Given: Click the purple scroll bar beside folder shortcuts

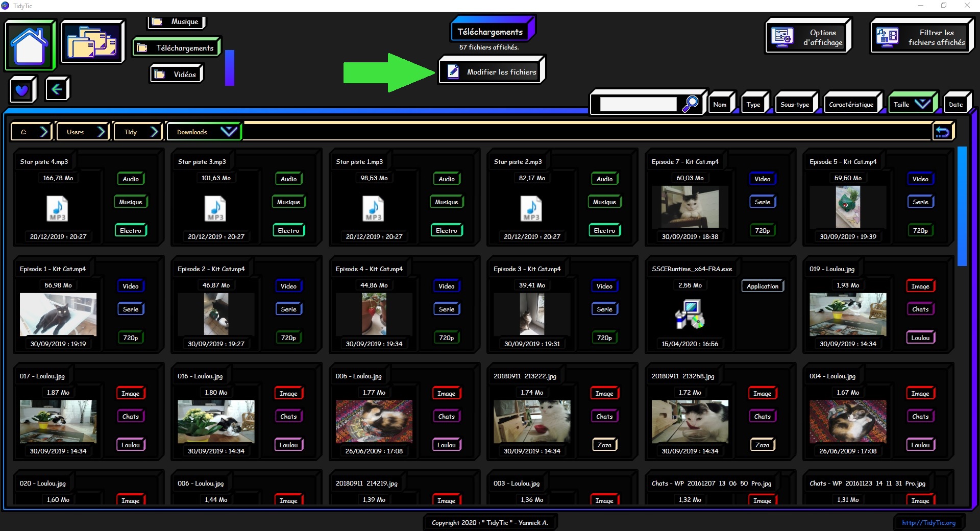Looking at the screenshot, I should pyautogui.click(x=230, y=67).
